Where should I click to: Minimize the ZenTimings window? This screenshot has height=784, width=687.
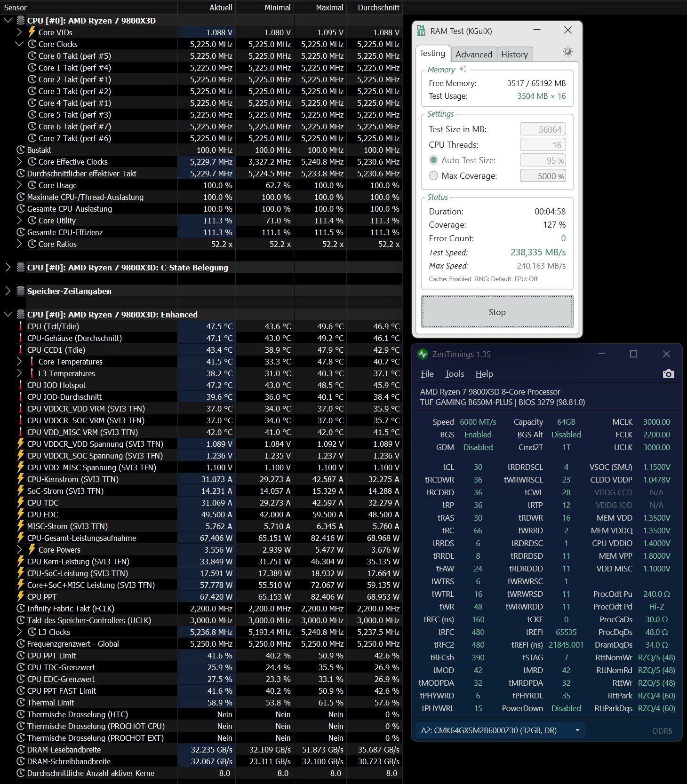(x=601, y=354)
